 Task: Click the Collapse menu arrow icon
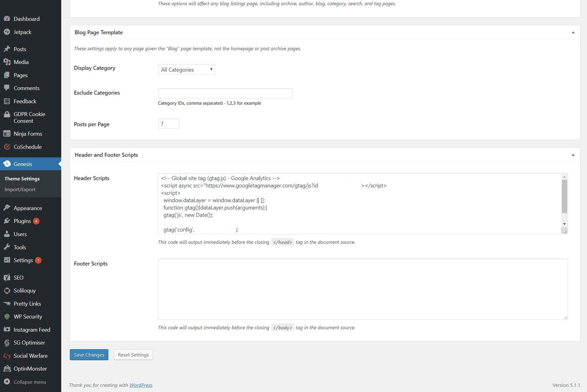[7, 382]
